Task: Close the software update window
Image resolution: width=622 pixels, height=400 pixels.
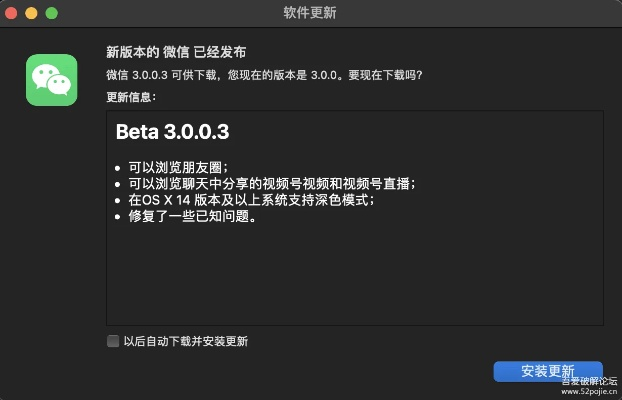Action: click(x=12, y=13)
